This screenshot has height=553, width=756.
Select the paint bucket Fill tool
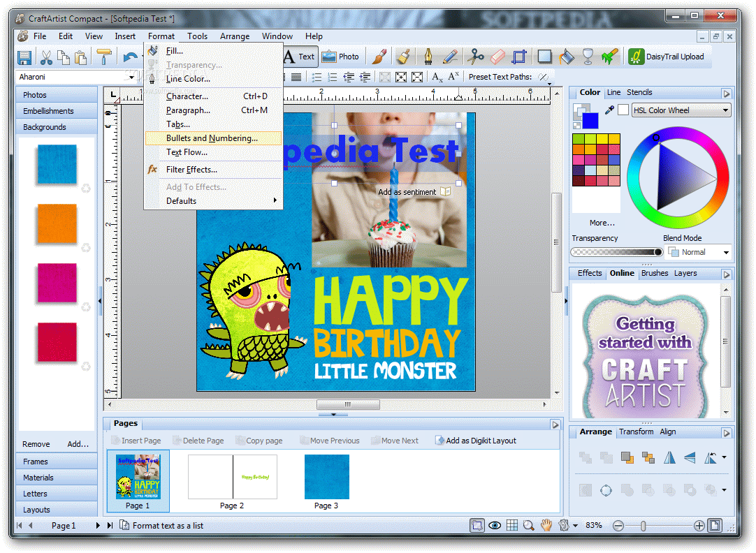567,57
